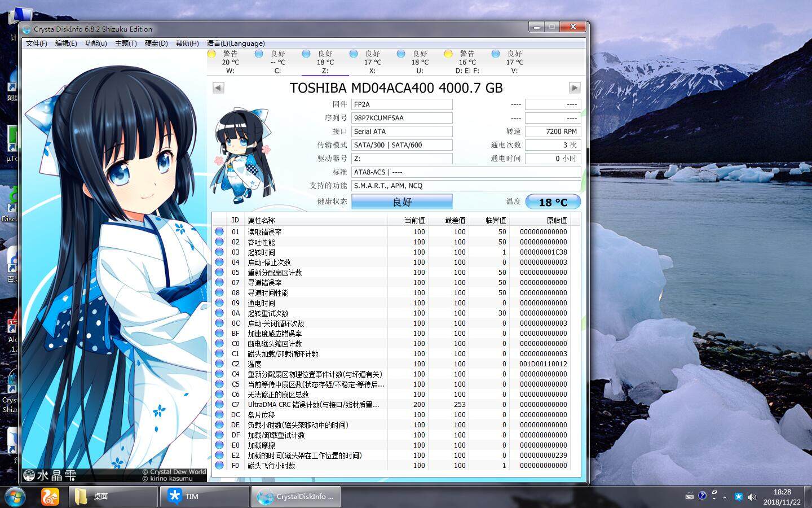Click status orb of 04 启动-停止次数 row
The image size is (812, 508).
click(219, 262)
